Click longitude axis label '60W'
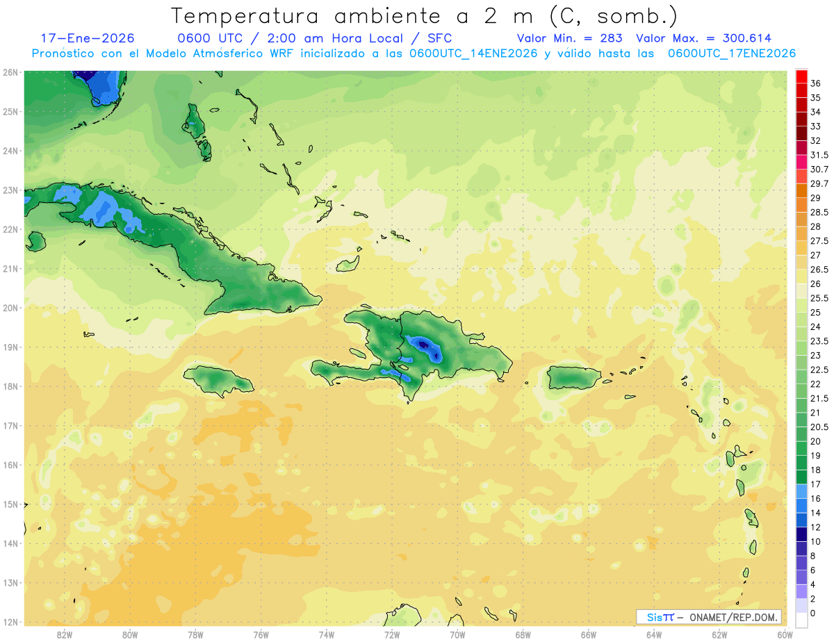Image resolution: width=834 pixels, height=644 pixels. click(x=785, y=635)
